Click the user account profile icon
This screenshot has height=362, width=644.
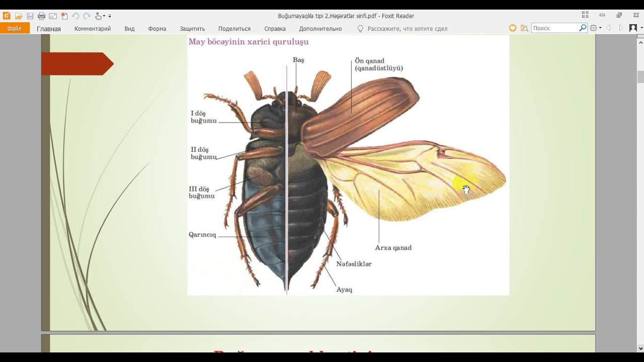tap(633, 28)
